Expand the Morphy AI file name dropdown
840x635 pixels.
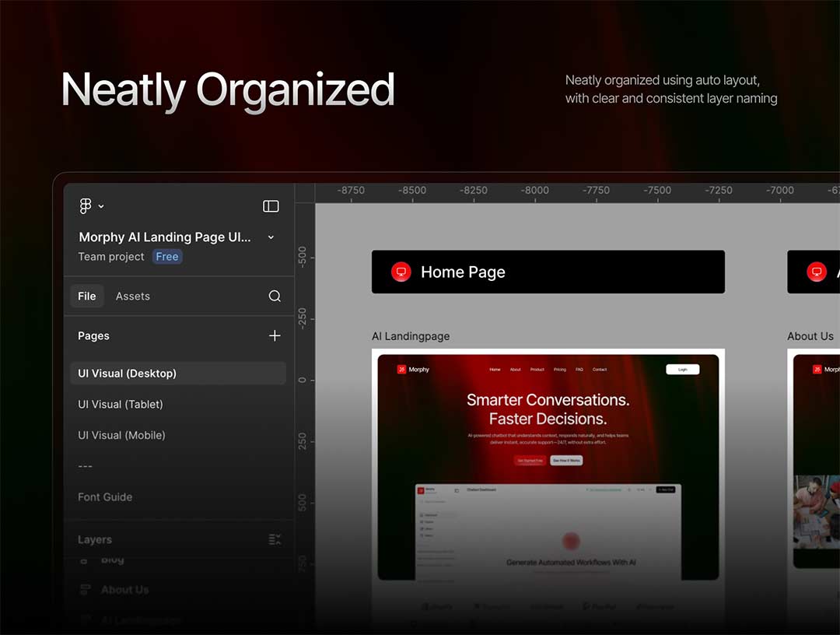[x=271, y=237]
